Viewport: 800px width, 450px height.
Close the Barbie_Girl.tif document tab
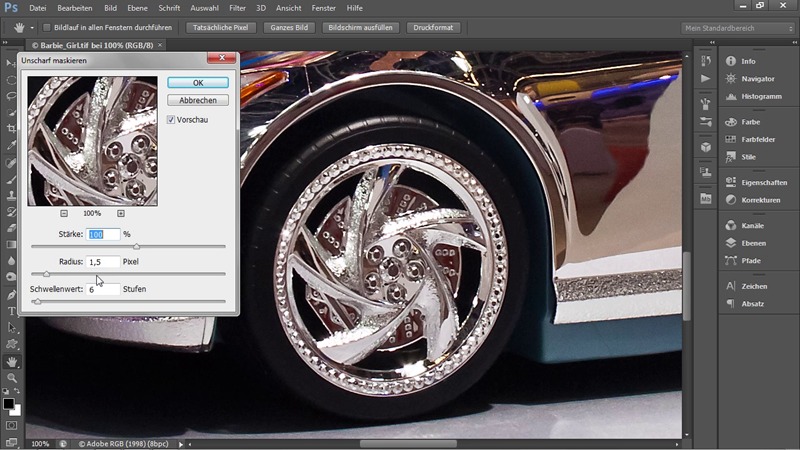click(x=160, y=45)
